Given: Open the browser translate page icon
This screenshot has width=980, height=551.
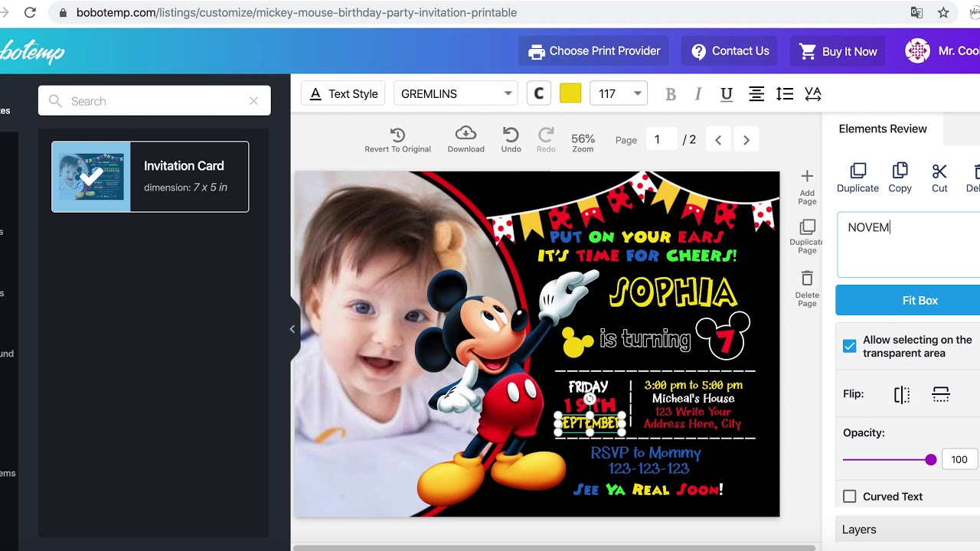Looking at the screenshot, I should 916,12.
